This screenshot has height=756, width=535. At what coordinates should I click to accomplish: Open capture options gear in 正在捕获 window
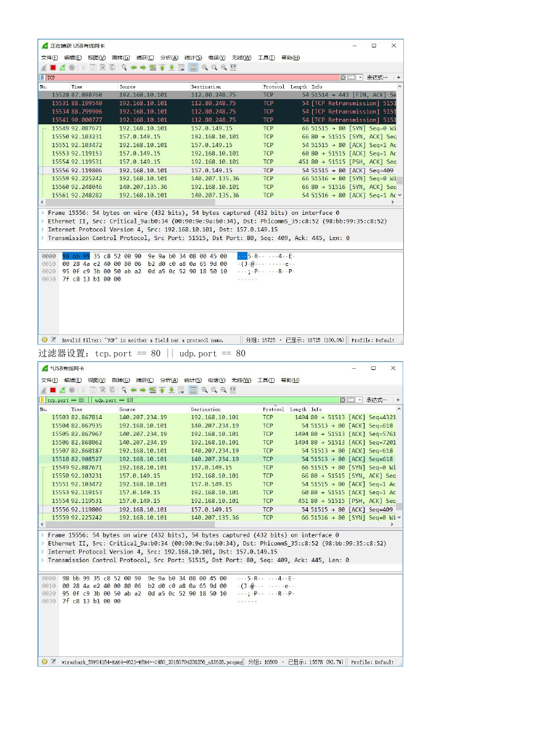pos(72,67)
